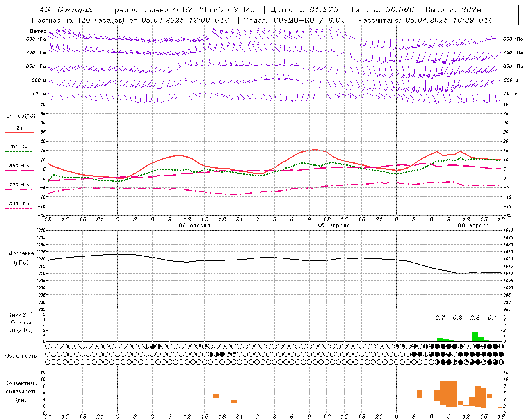Click the '(мм/3ч.)' precipitation unit label

[x=21, y=315]
